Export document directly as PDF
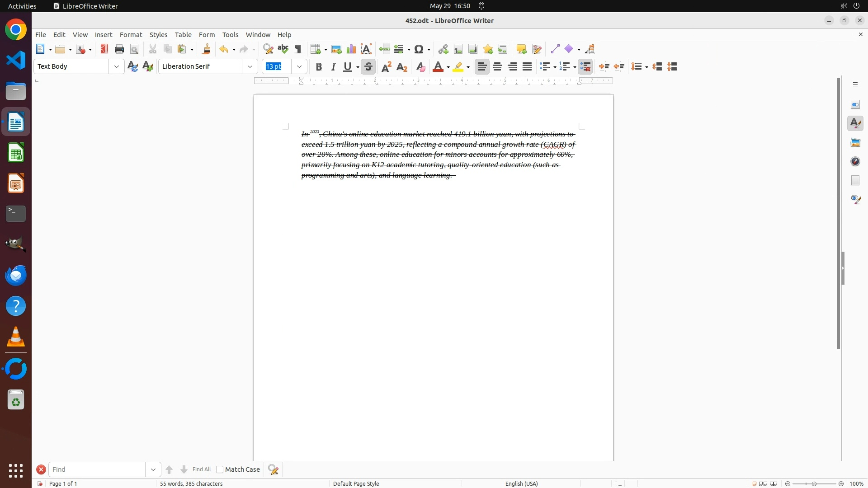 [x=104, y=49]
